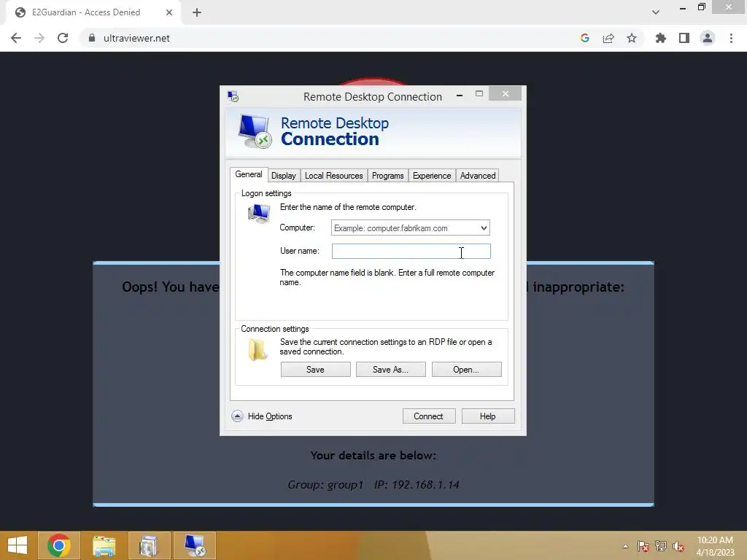The width and height of the screenshot is (747, 560).
Task: Open the Advanced tab
Action: [x=478, y=176]
